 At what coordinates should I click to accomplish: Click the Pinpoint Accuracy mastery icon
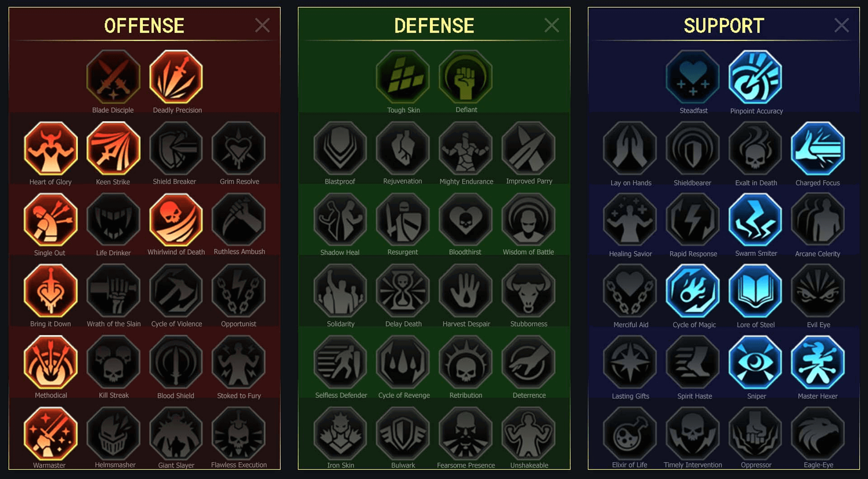coord(755,77)
